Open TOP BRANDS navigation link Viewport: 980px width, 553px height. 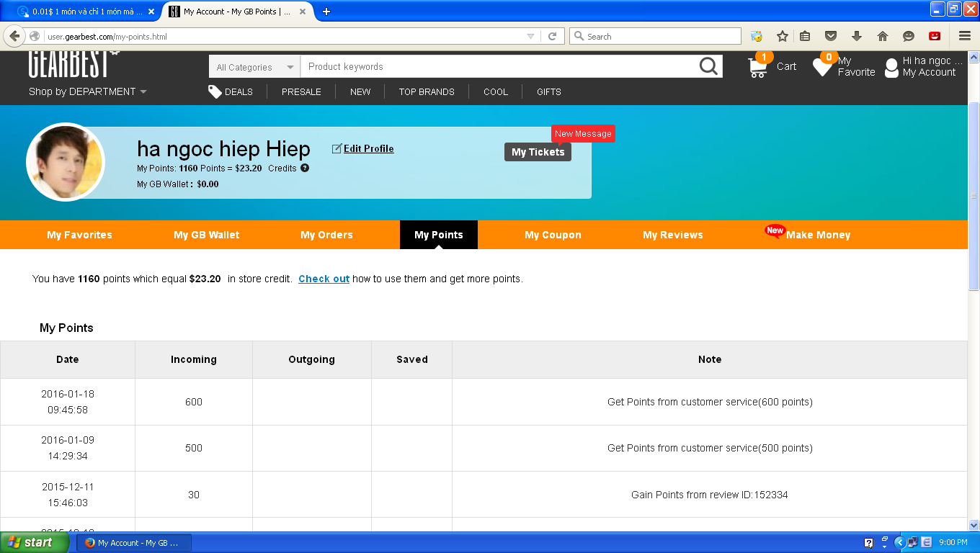click(x=427, y=91)
